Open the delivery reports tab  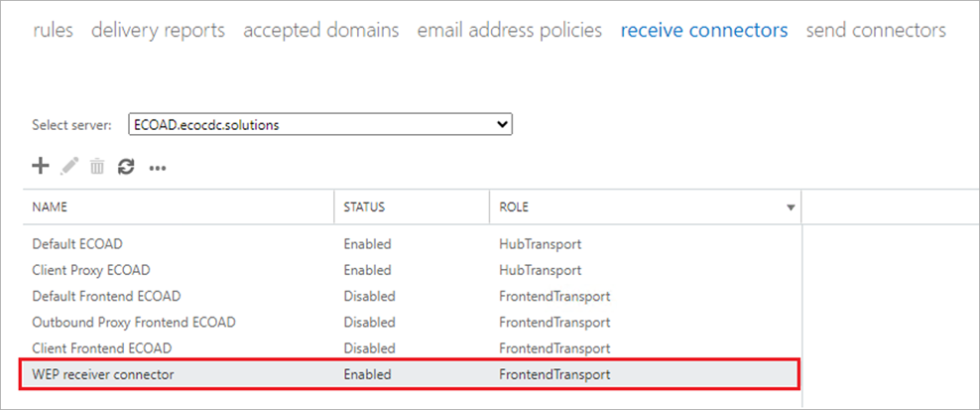158,31
